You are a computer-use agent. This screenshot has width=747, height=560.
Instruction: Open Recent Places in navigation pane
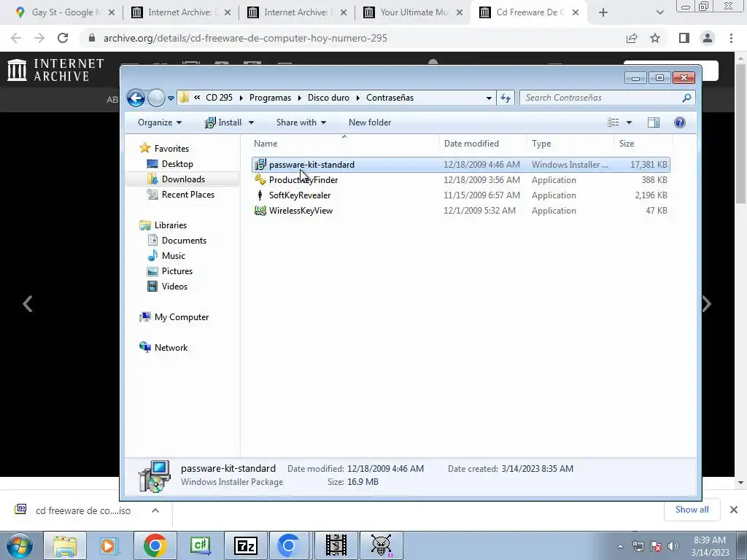(188, 194)
